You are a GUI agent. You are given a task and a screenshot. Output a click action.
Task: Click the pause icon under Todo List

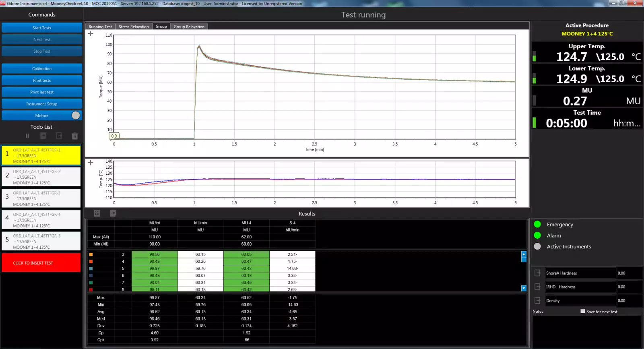[27, 136]
